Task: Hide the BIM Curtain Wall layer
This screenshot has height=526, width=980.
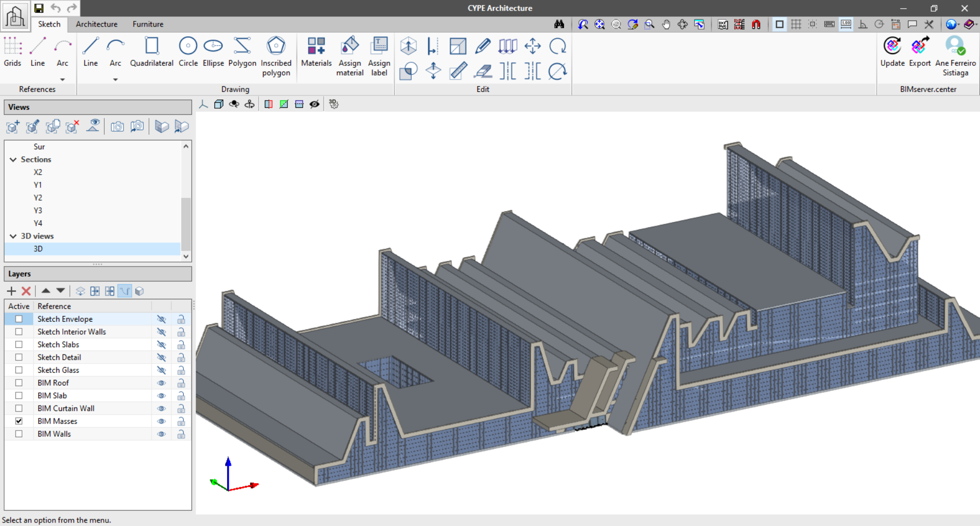Action: [x=161, y=409]
